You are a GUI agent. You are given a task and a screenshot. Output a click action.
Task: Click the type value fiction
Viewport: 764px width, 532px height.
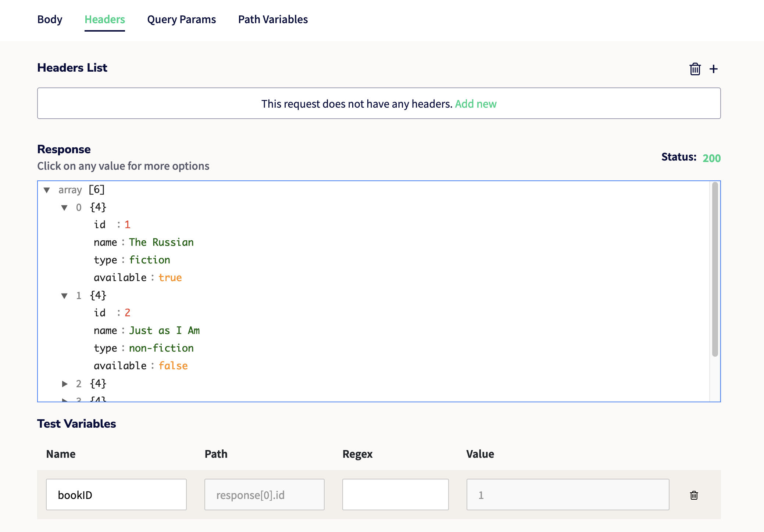coord(149,260)
